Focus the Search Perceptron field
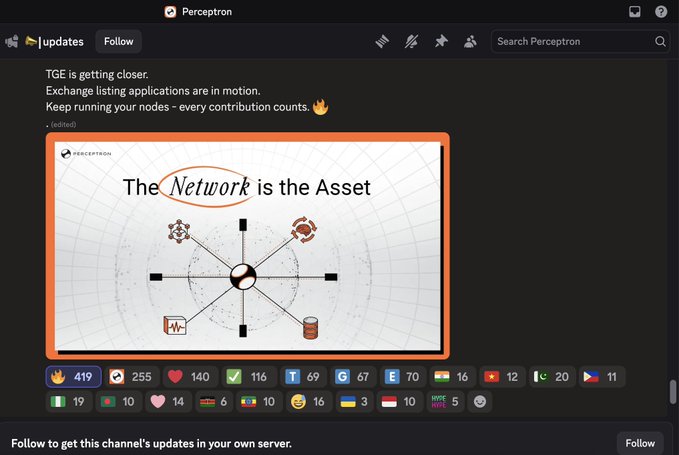679x455 pixels. click(580, 42)
